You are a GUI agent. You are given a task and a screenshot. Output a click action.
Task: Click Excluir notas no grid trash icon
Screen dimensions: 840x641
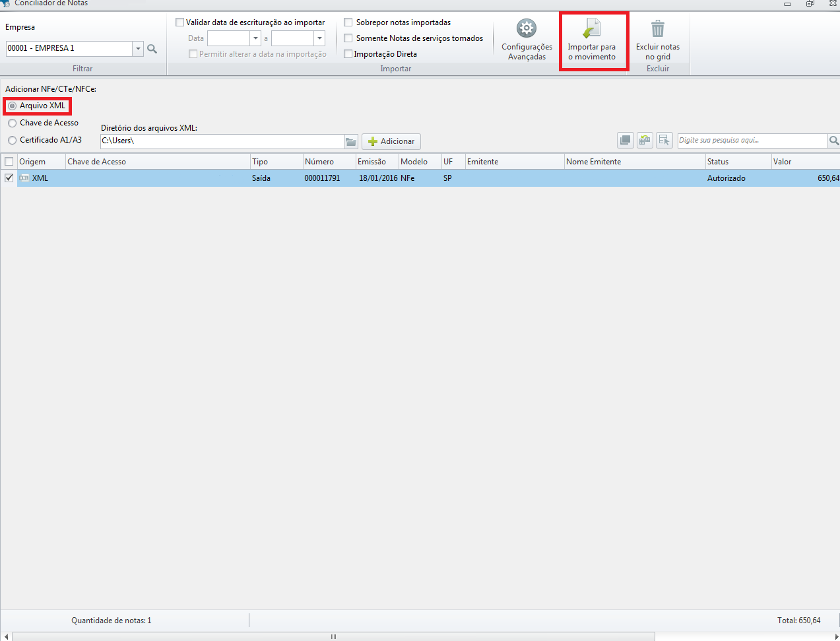pos(657,40)
